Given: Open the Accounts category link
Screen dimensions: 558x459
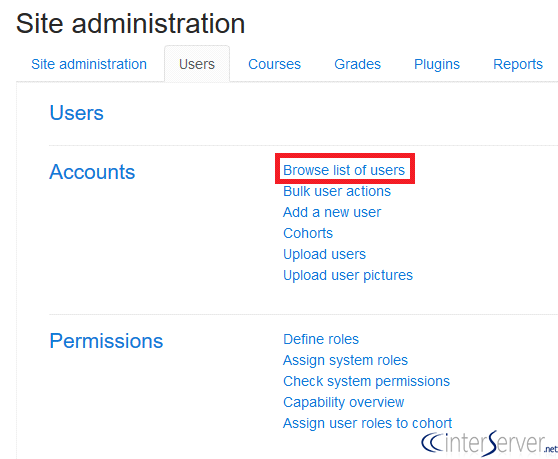Looking at the screenshot, I should click(x=92, y=172).
